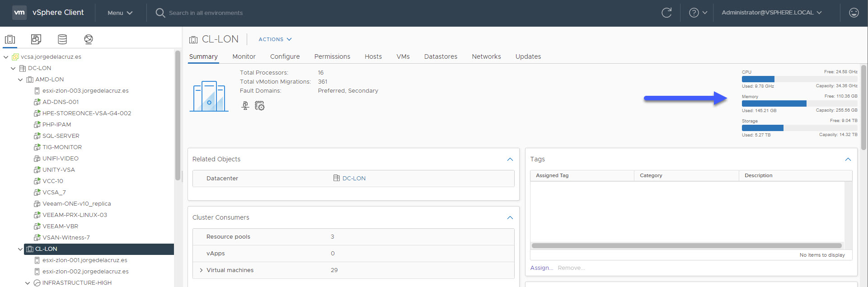The width and height of the screenshot is (868, 287).
Task: Click the CL-LON cluster title icon
Action: pos(193,40)
